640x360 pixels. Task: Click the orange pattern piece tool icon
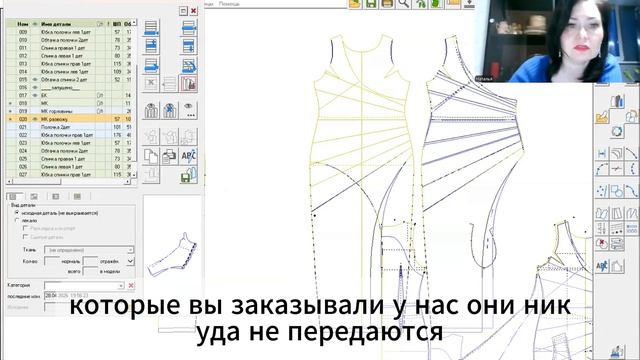pos(602,117)
